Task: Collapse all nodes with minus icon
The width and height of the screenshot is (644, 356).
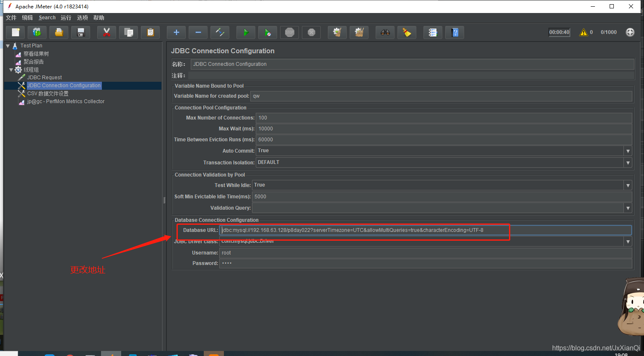Action: (198, 32)
